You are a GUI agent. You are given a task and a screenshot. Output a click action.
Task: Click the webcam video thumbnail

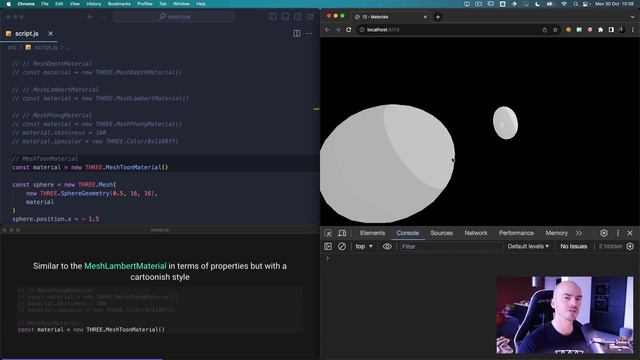click(564, 315)
